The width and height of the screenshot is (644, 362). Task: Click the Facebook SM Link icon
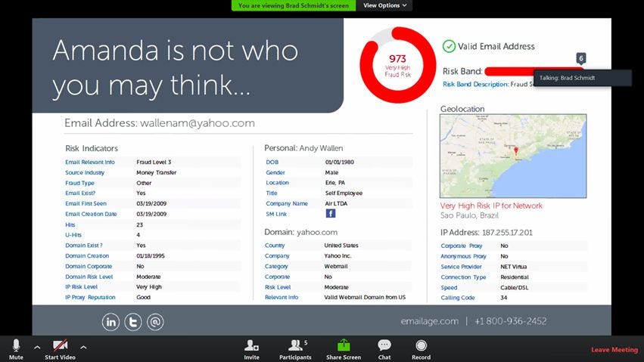click(331, 214)
